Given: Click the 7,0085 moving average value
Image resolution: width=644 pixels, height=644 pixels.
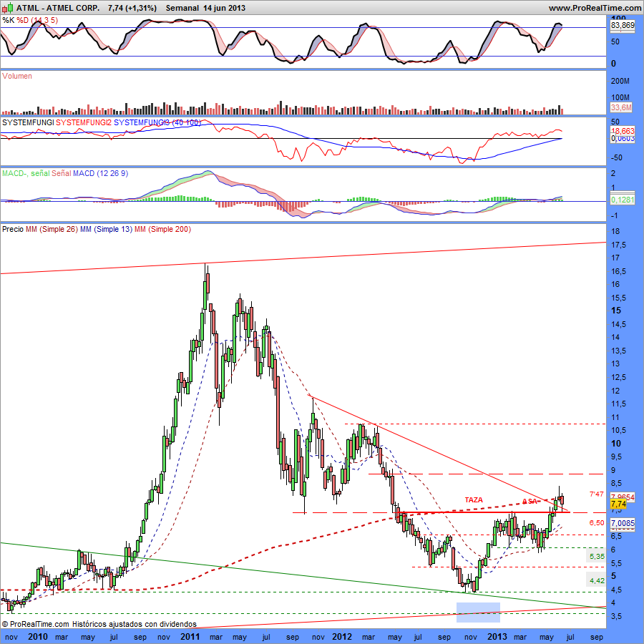Looking at the screenshot, I should (x=623, y=523).
